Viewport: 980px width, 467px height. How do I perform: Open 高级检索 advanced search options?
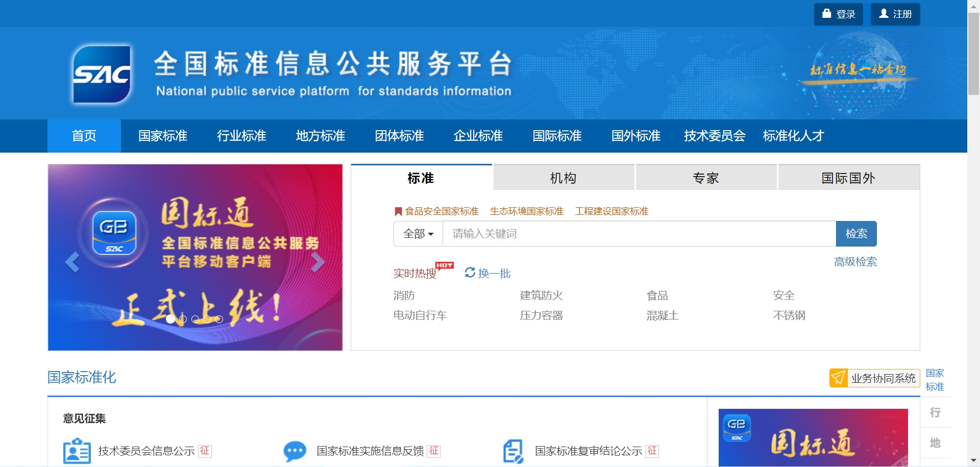pyautogui.click(x=855, y=262)
